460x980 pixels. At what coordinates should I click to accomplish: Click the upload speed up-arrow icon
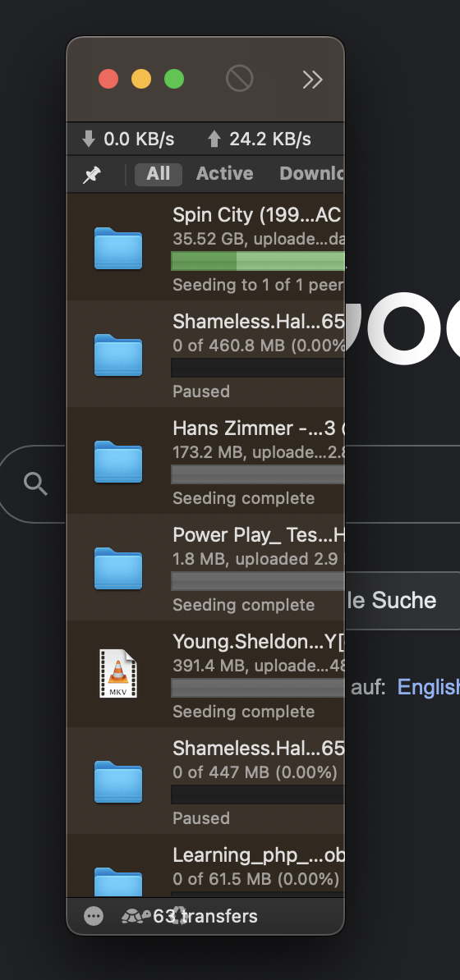click(x=214, y=139)
